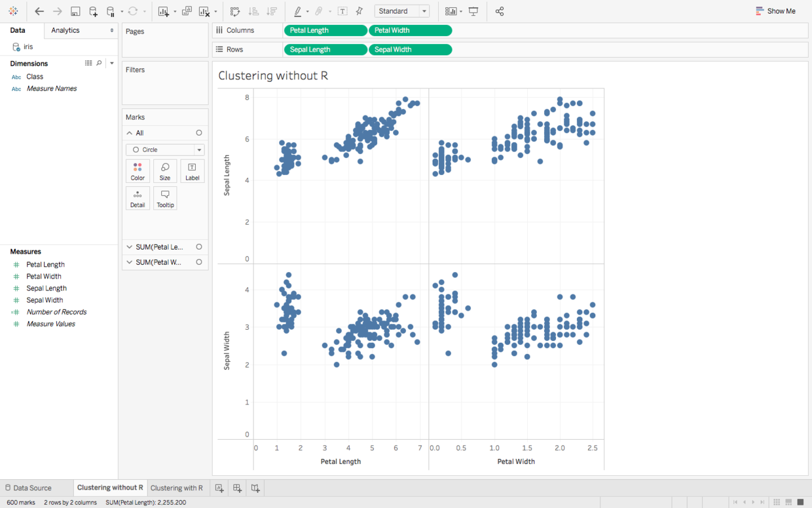Select the Measure Values field
The width and height of the screenshot is (812, 508).
coord(50,324)
